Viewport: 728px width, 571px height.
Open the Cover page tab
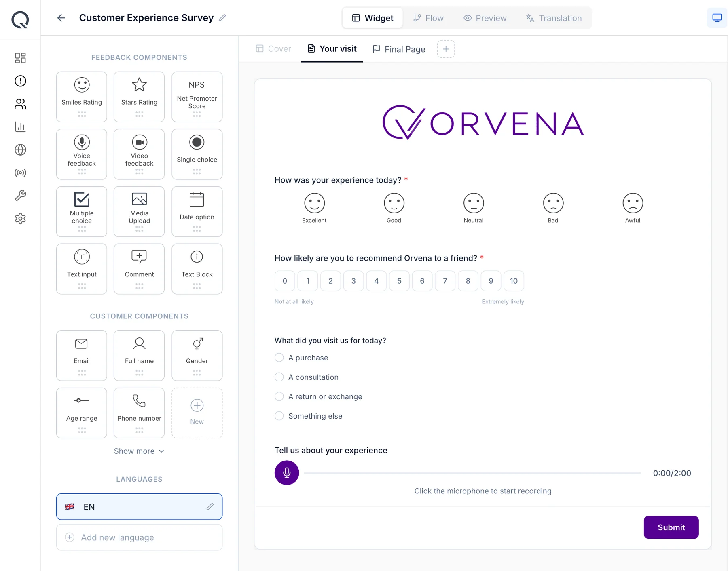(273, 49)
